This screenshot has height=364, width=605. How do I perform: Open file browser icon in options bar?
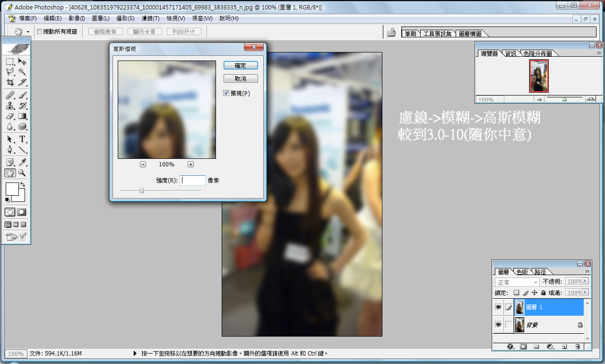(x=391, y=33)
